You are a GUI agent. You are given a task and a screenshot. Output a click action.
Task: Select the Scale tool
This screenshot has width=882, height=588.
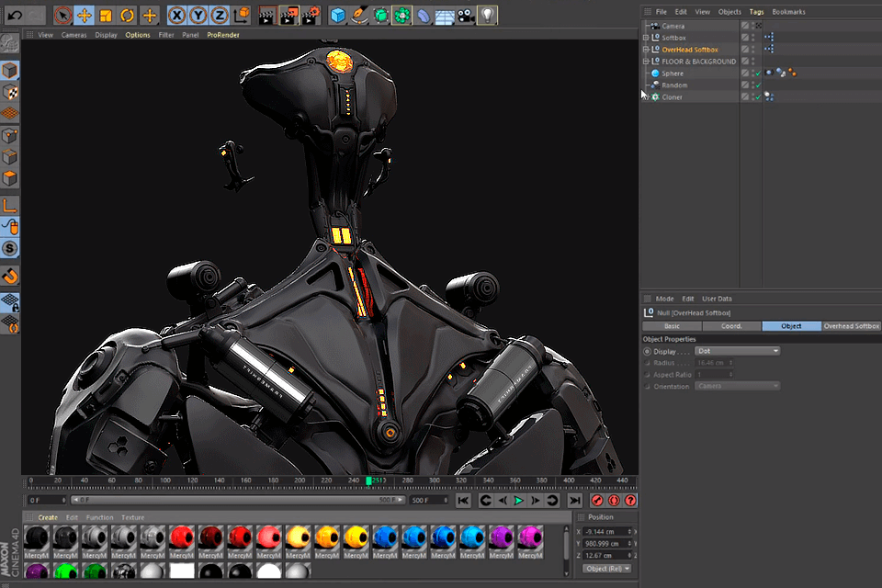105,15
